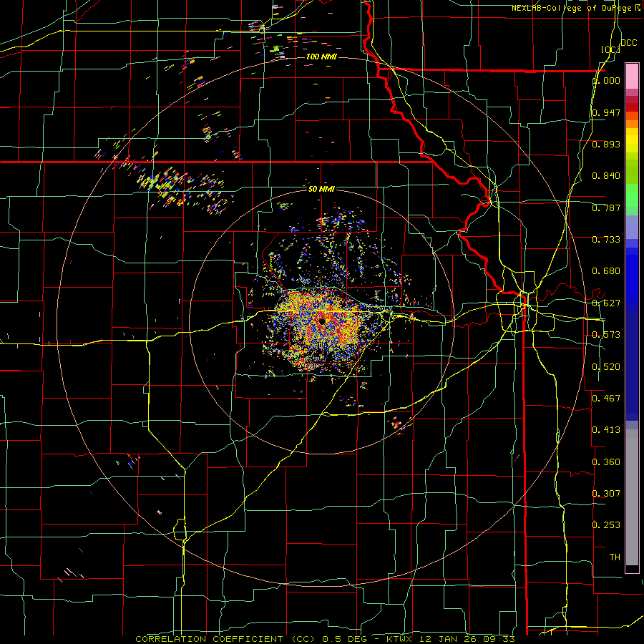This screenshot has width=644, height=644.
Task: Click the 100 NMI range ring label
Action: (321, 57)
